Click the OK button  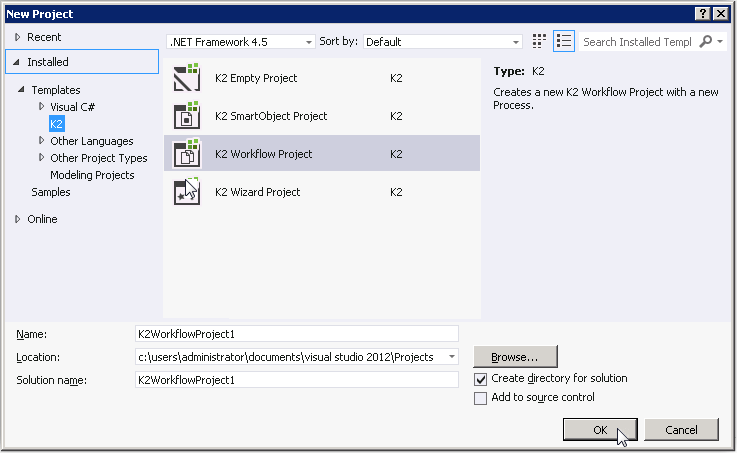click(600, 430)
